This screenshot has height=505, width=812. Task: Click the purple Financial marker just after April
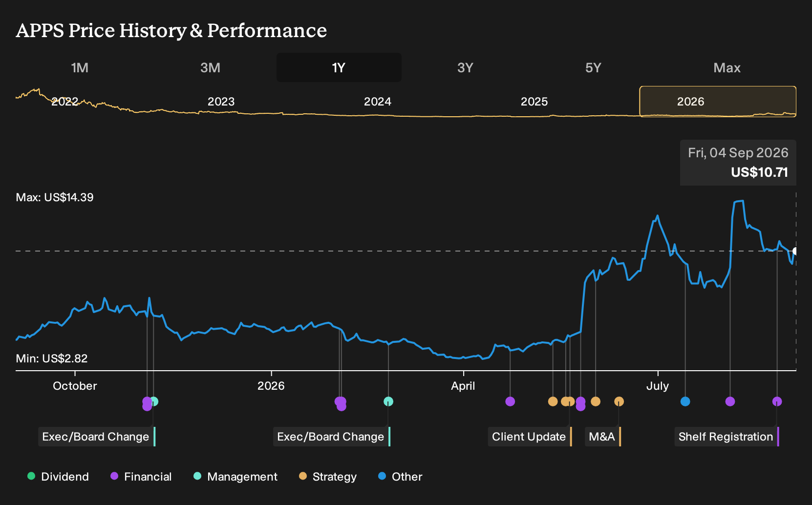point(510,401)
